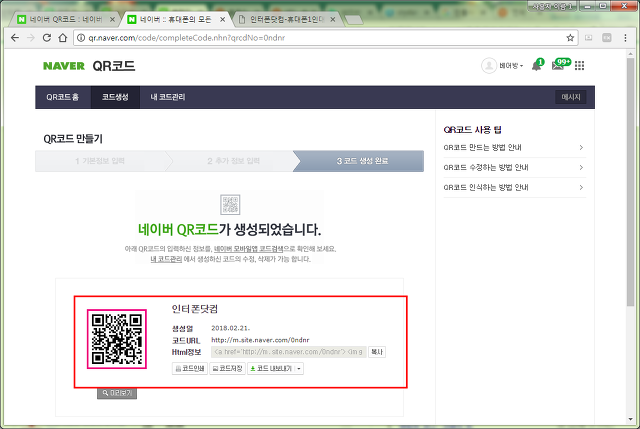The width and height of the screenshot is (640, 429).
Task: Expand the user name dropdown
Action: click(x=511, y=66)
